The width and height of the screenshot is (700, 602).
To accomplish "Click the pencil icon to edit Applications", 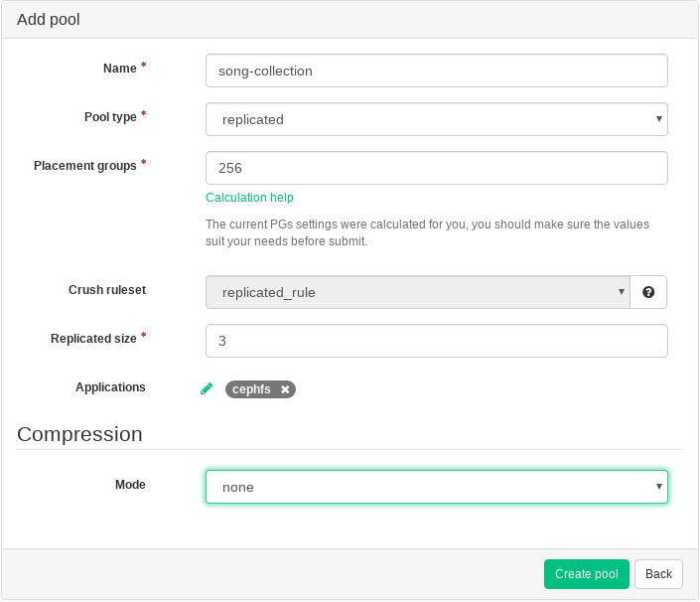I will point(207,388).
